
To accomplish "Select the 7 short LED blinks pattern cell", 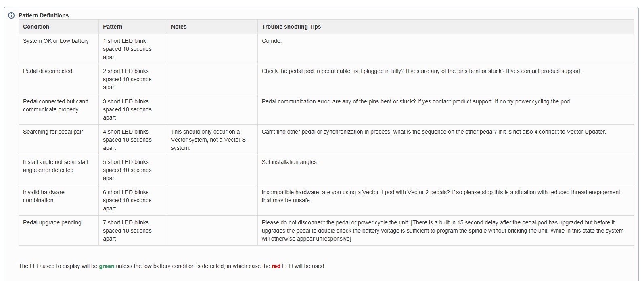I will tap(127, 231).
